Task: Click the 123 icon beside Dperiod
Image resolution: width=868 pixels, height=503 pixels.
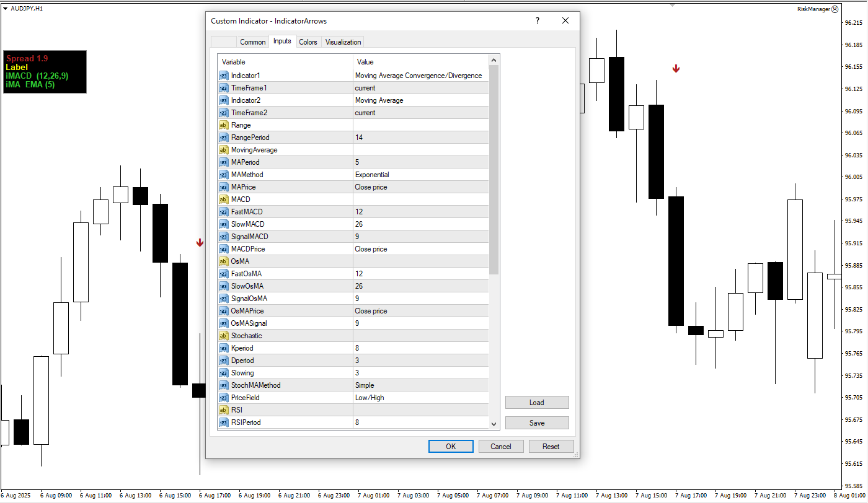Action: coord(223,360)
